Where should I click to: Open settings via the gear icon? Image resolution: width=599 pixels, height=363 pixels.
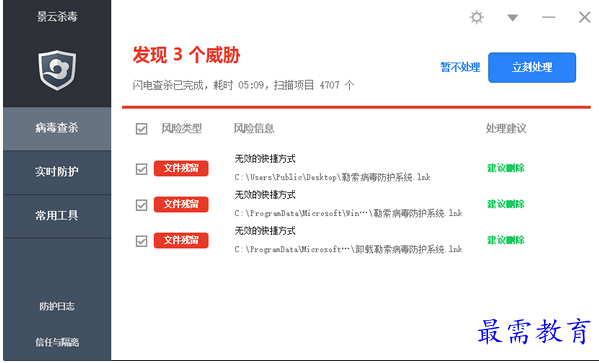click(x=476, y=17)
